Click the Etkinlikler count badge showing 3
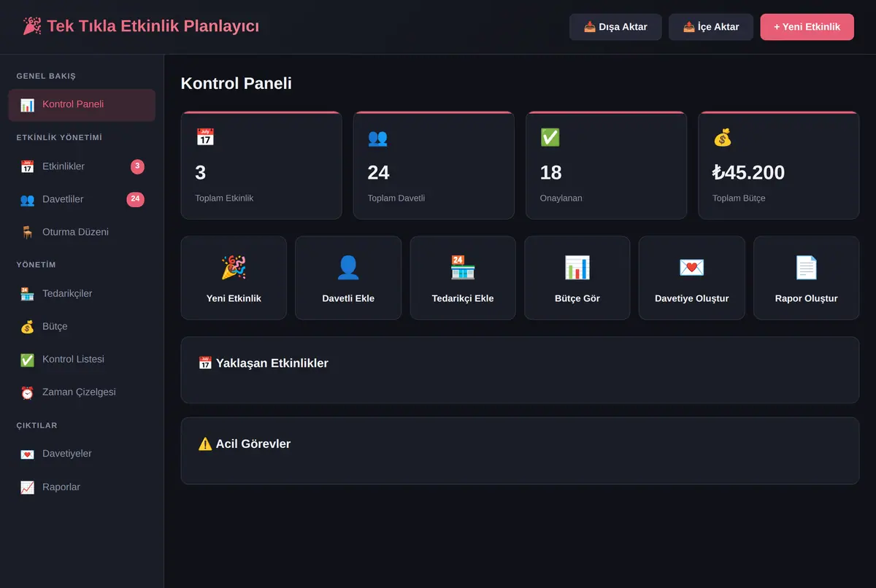The height and width of the screenshot is (588, 876). point(137,167)
